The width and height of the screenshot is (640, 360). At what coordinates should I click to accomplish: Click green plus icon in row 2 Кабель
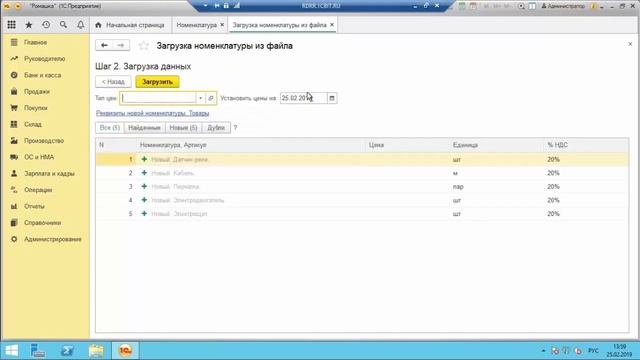click(144, 173)
